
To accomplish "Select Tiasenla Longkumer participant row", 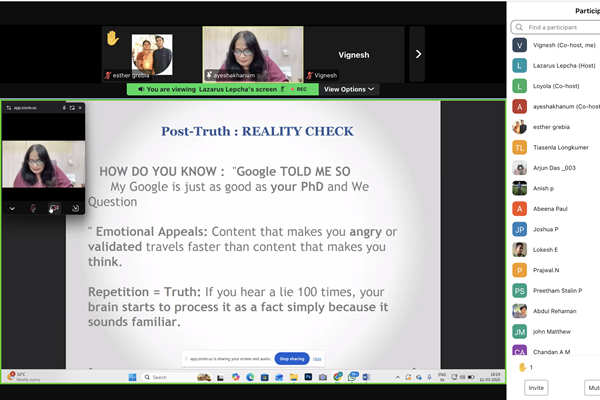I will (x=556, y=147).
